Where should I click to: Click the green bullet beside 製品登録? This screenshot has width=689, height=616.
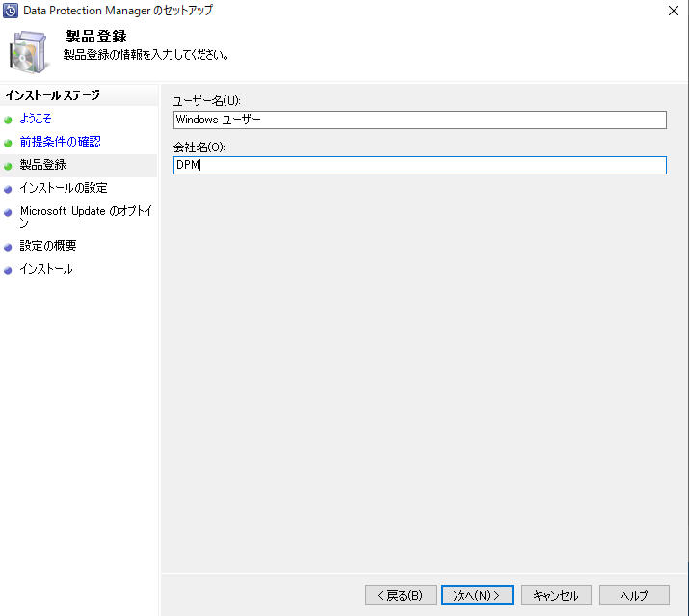click(x=8, y=166)
